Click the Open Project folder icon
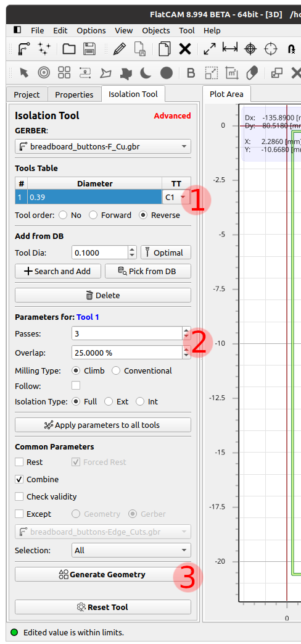 click(69, 49)
